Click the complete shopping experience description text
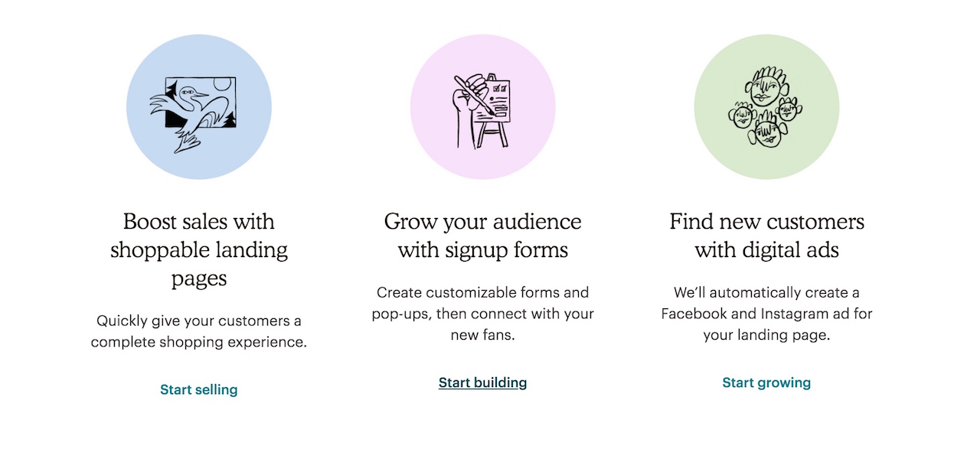This screenshot has width=980, height=456. pos(199,331)
